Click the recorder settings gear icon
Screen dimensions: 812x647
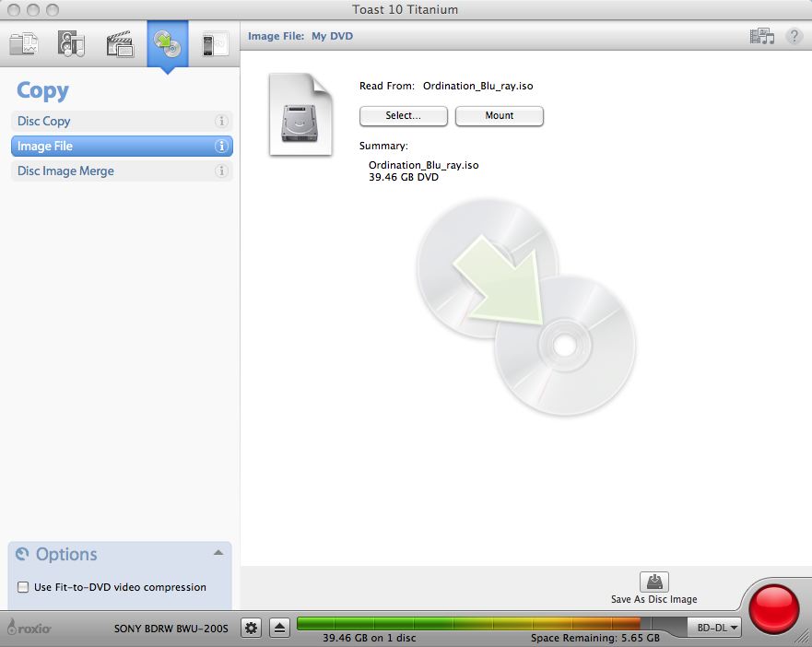click(251, 628)
